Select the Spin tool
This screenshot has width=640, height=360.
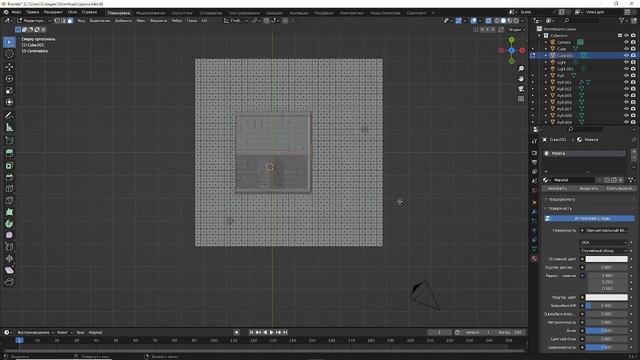tap(9, 224)
